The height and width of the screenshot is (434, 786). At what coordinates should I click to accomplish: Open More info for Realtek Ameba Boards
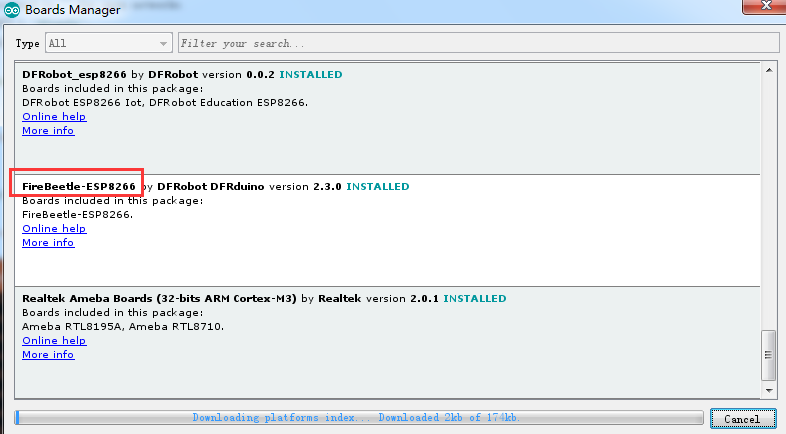[x=48, y=355]
